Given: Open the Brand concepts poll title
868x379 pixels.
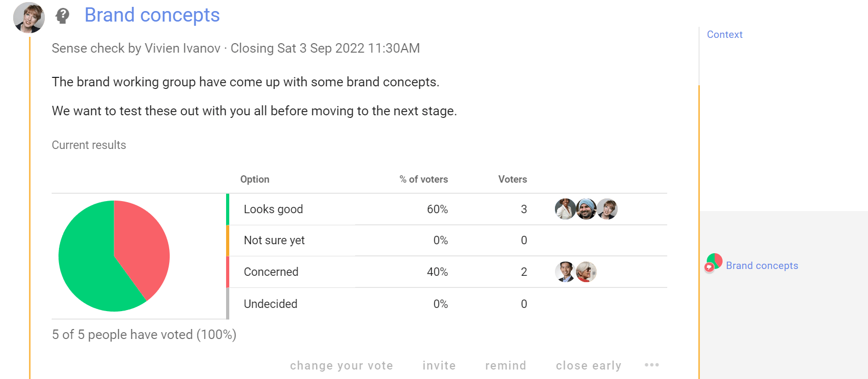Looking at the screenshot, I should point(152,15).
